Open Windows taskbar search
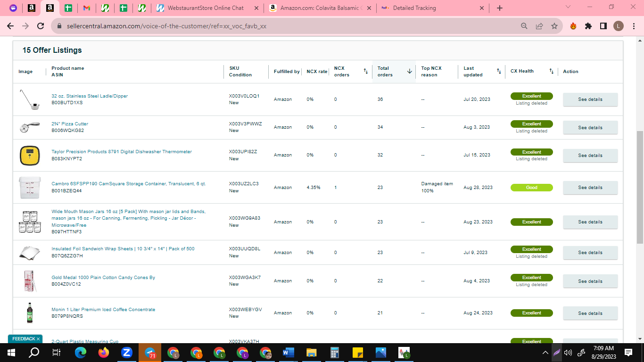The image size is (644, 362). pos(34,353)
